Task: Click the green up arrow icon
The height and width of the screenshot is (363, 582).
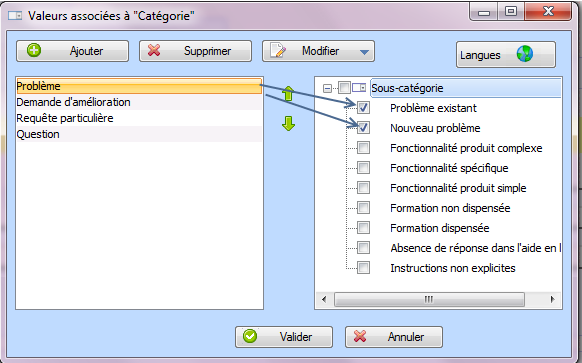Action: [x=288, y=94]
